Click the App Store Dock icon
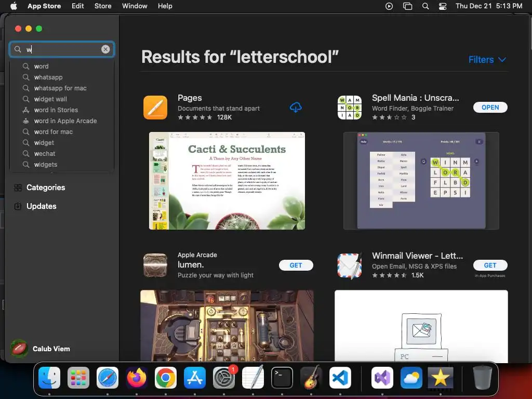Viewport: 532px width, 399px height. pos(195,377)
